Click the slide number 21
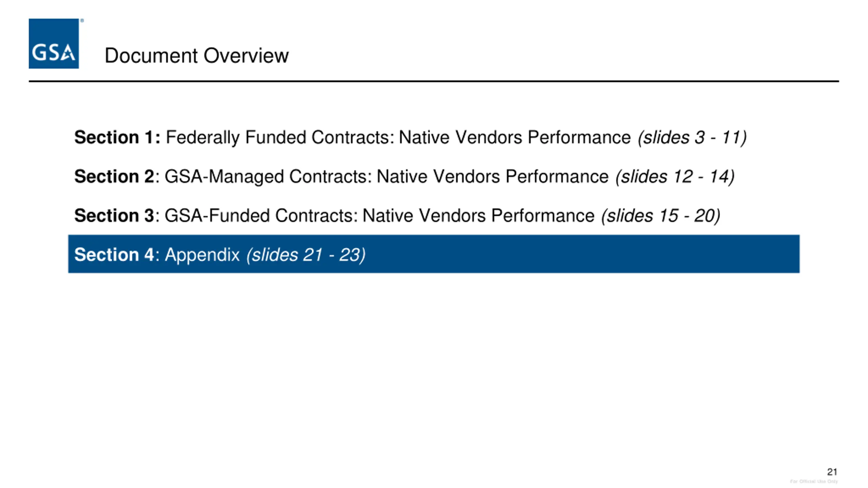868x488 pixels. click(x=832, y=472)
